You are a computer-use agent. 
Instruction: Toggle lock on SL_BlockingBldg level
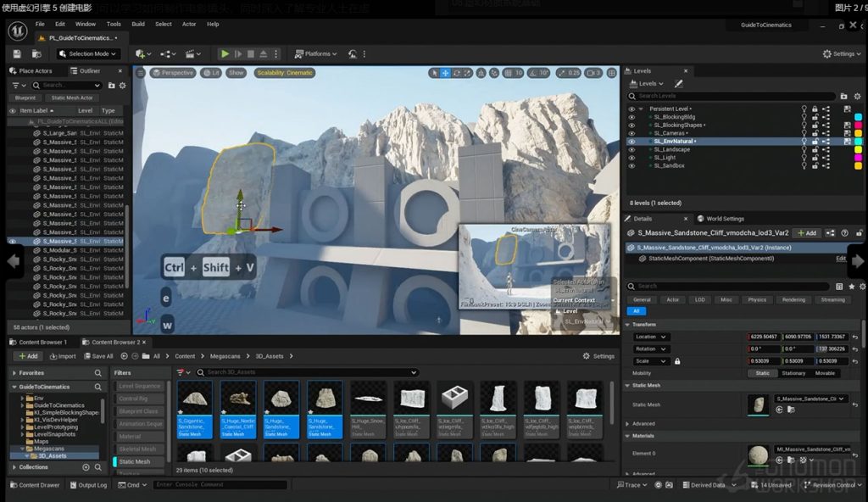tap(815, 117)
